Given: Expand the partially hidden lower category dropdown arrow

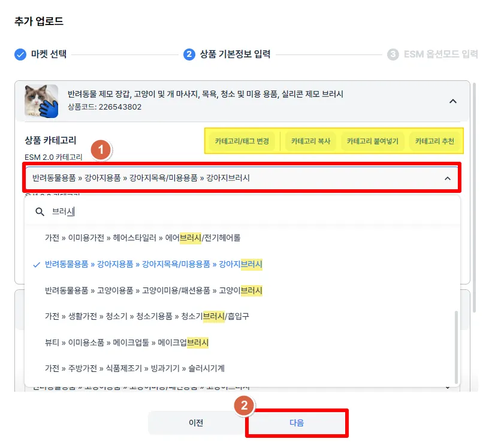Looking at the screenshot, I should point(448,388).
